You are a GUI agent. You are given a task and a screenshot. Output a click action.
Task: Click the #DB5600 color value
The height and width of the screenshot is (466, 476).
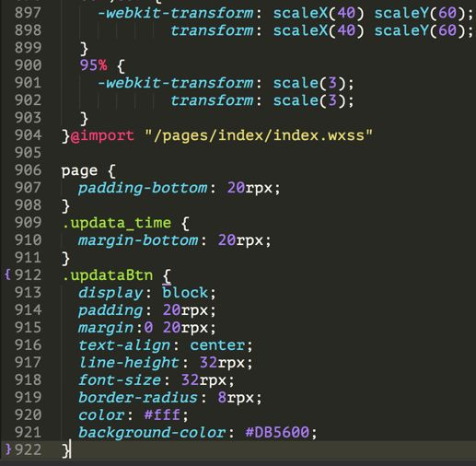(x=277, y=433)
